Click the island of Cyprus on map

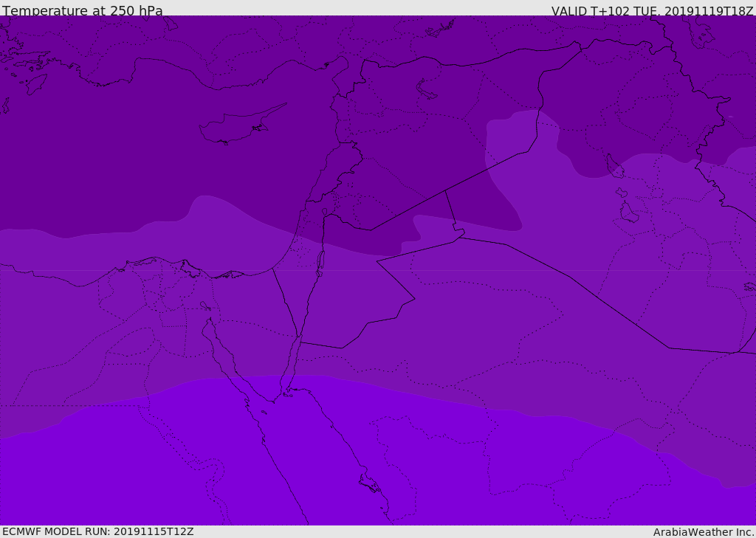point(242,124)
